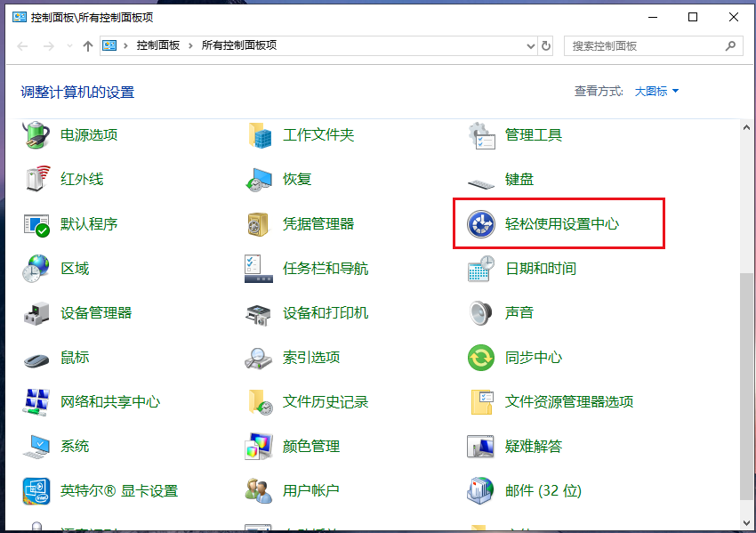Open the 设备和打印机 icon
The image size is (756, 533).
(x=259, y=314)
